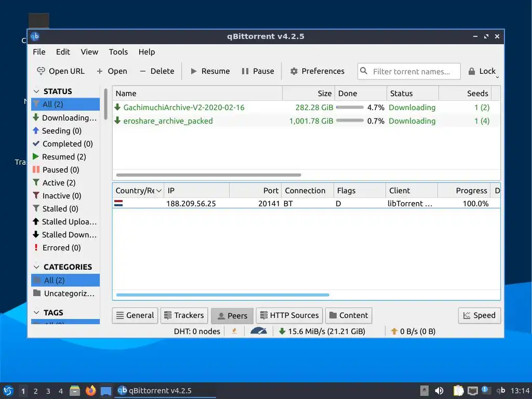Click the firewall connection status icon in status bar

pos(234,331)
